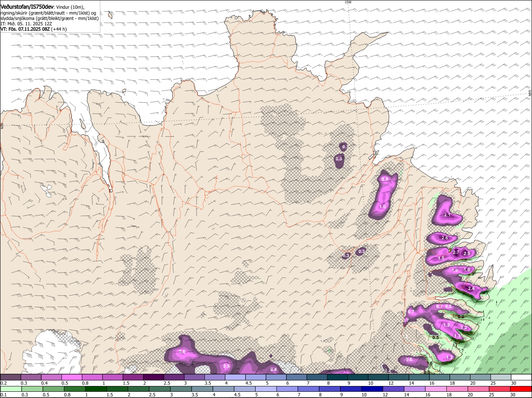Click the 2.1 snowfall value on the map
The width and height of the screenshot is (532, 398).
click(447, 215)
